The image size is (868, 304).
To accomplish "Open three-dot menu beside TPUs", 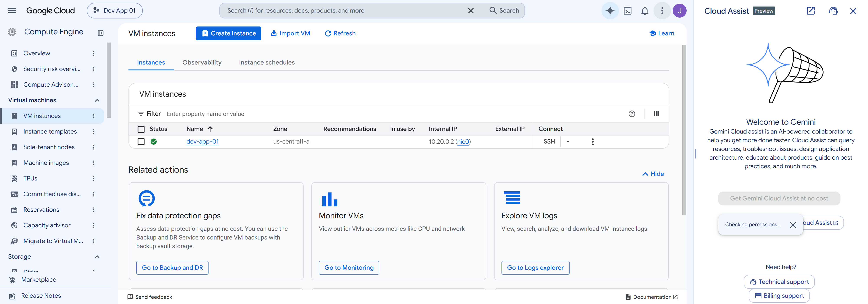I will [x=94, y=178].
